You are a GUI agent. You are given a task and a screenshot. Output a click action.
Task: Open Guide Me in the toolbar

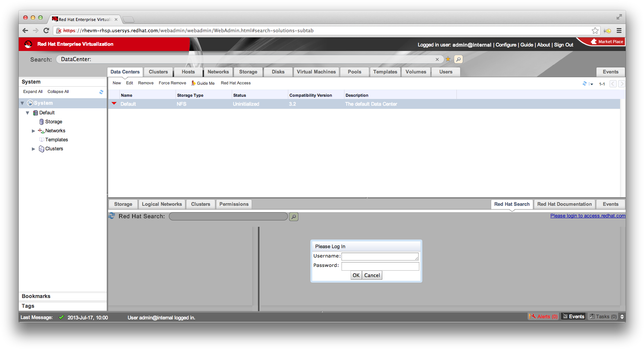click(203, 83)
